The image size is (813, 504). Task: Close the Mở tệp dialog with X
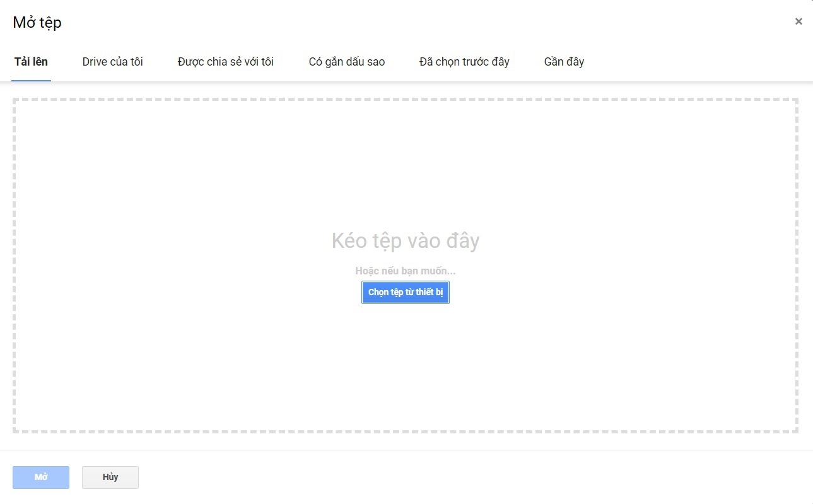[798, 21]
